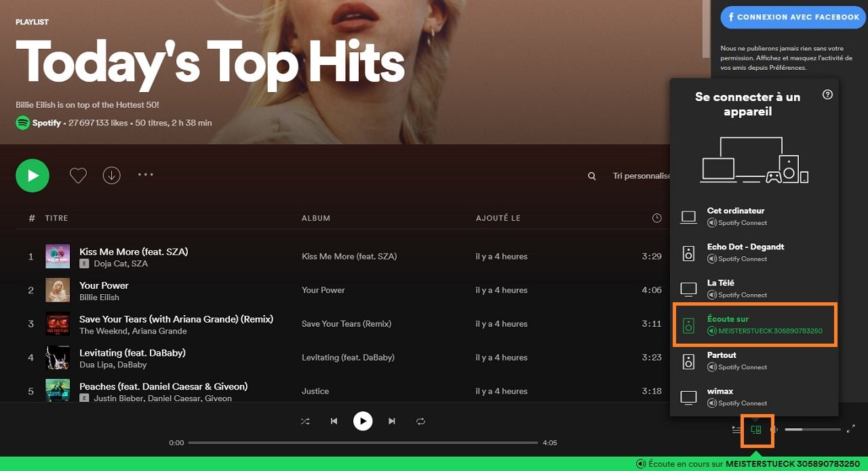Screen dimensions: 868x471
Task: Select track Your Power
Action: pyautogui.click(x=104, y=285)
